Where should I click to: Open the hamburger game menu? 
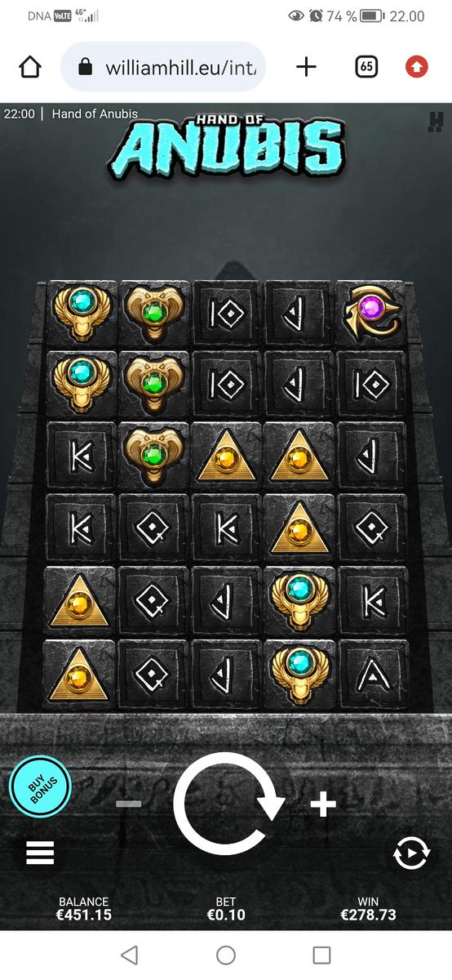pos(40,853)
